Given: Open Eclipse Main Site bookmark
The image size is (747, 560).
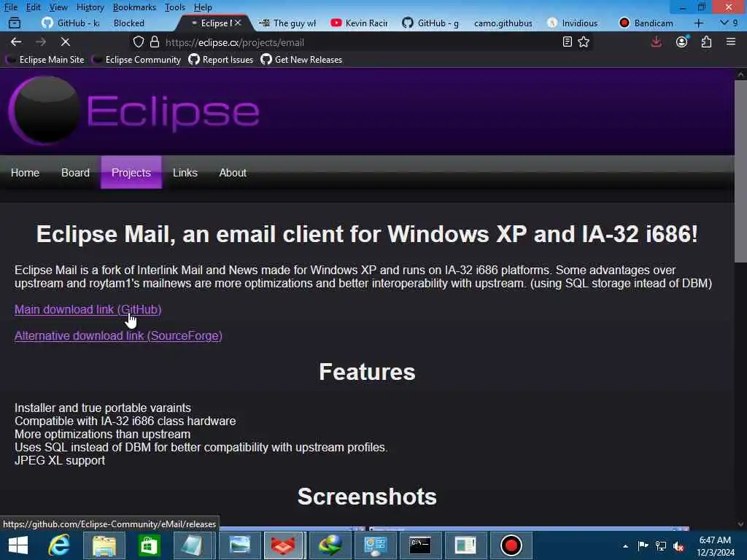Looking at the screenshot, I should click(x=46, y=60).
